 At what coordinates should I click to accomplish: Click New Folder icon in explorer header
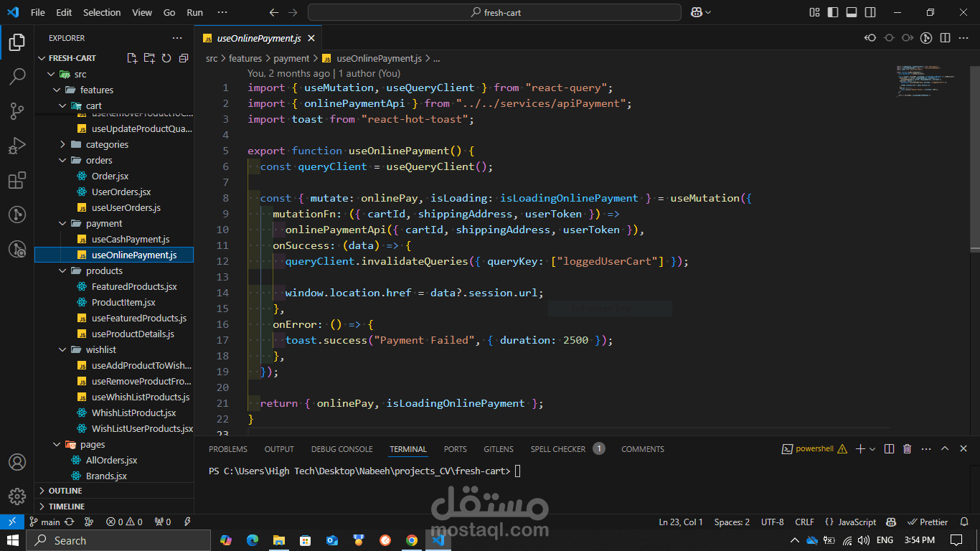(149, 58)
